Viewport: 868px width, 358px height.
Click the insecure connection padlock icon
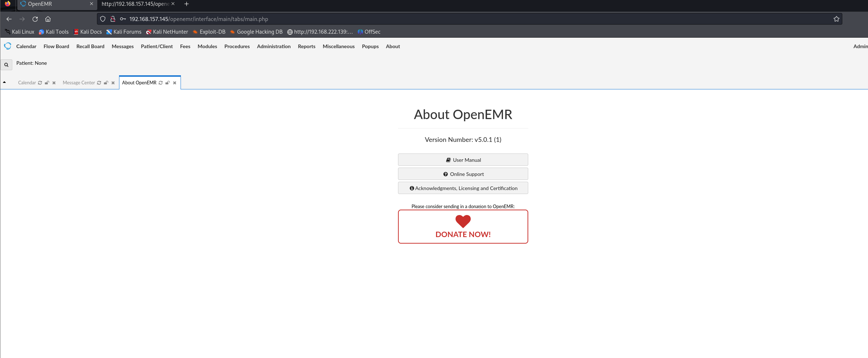coord(113,19)
